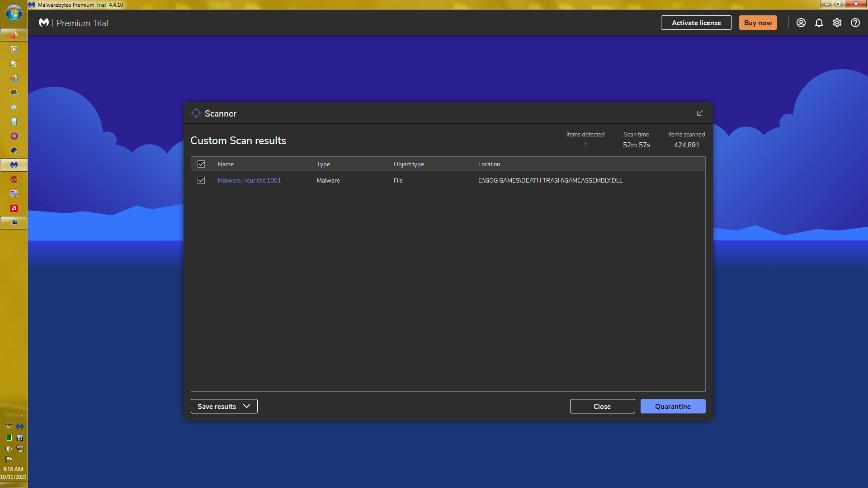Click the Show desktop strip under the clock
This screenshot has height=488, width=868.
point(14,484)
